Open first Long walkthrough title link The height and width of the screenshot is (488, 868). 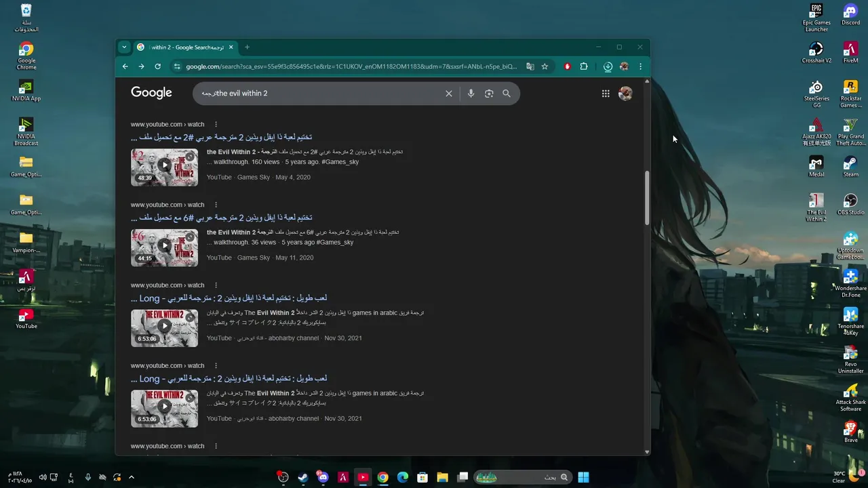(x=229, y=298)
